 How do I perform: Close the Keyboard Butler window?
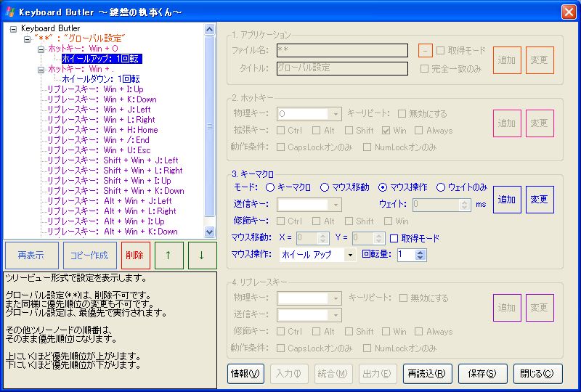[x=569, y=12]
